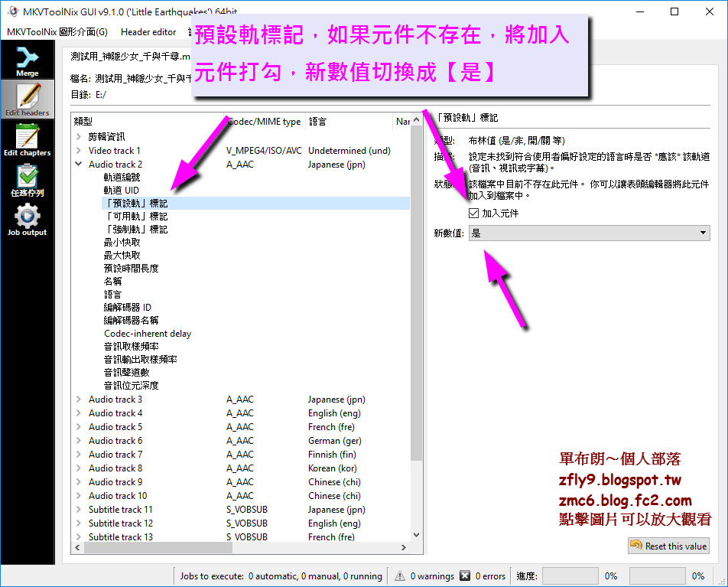728x587 pixels.
Task: Click the 類型 column header
Action: pos(148,122)
